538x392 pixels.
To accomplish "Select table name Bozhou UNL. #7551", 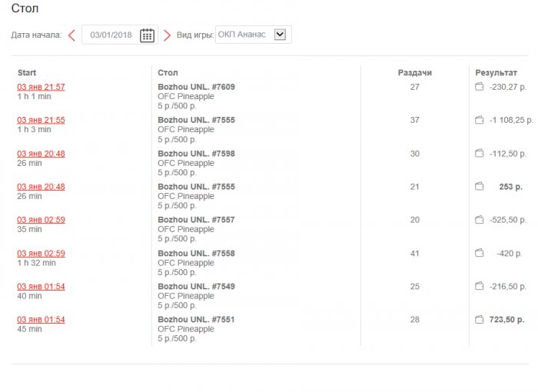I will coord(196,320).
